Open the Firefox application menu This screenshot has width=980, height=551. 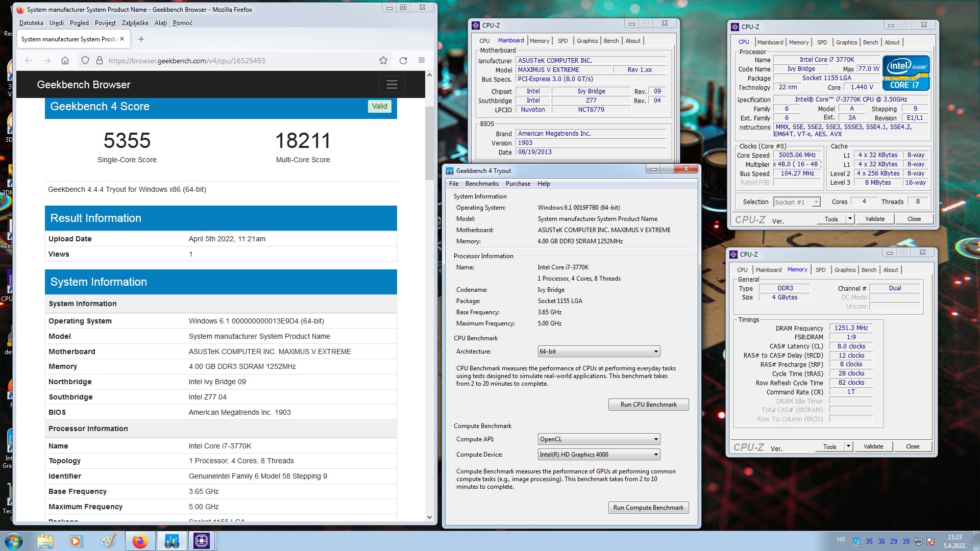(422, 60)
